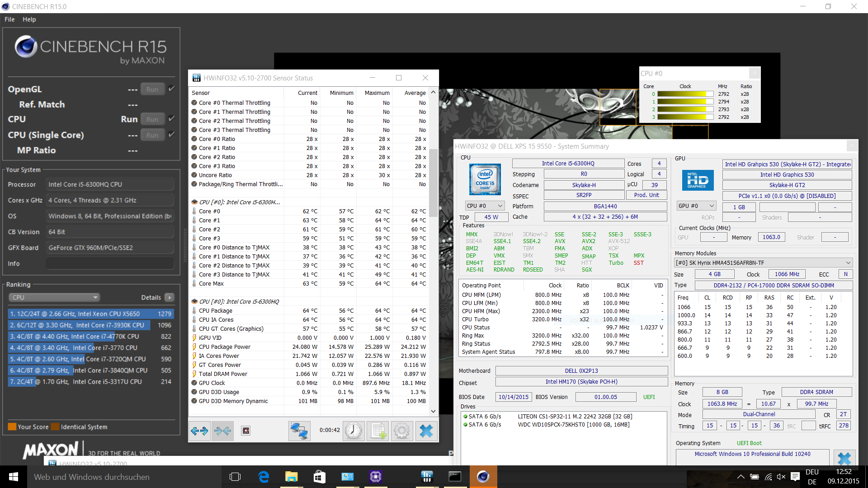Open the Edge browser on taskbar
Screen dimensions: 868x488
[264, 477]
